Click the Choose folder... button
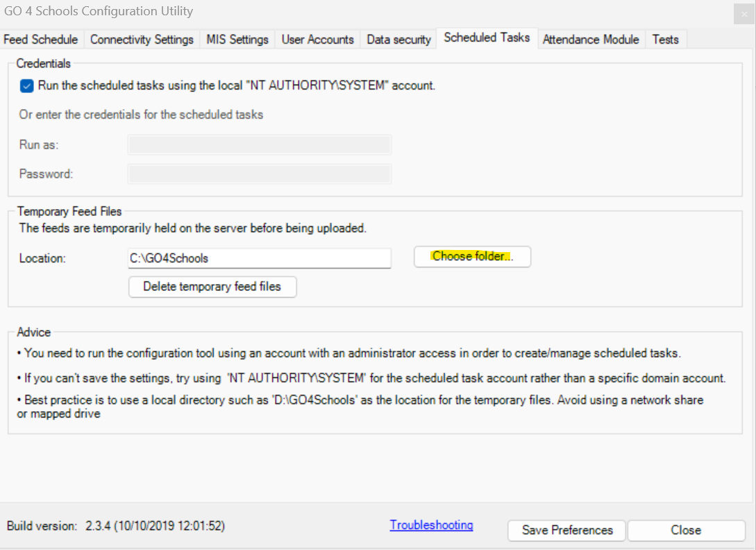Viewport: 756px width, 550px height. tap(473, 256)
